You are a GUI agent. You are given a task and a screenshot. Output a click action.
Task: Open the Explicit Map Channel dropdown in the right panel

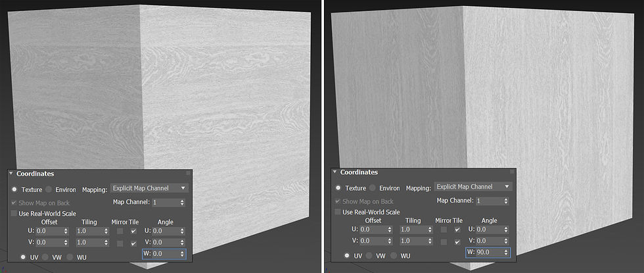pyautogui.click(x=473, y=187)
